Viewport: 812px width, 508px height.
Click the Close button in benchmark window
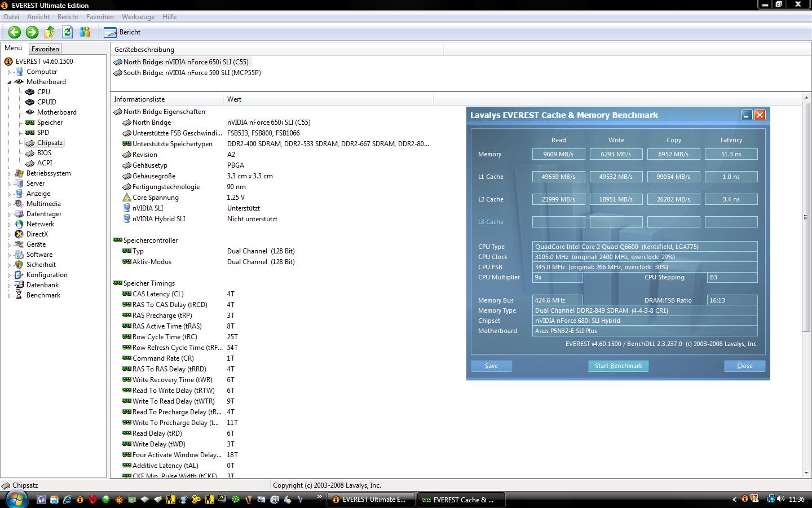coord(744,366)
